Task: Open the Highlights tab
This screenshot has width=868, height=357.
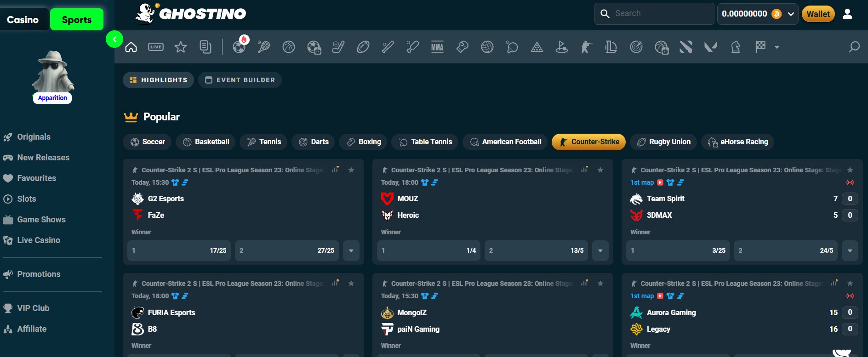Action: point(158,80)
